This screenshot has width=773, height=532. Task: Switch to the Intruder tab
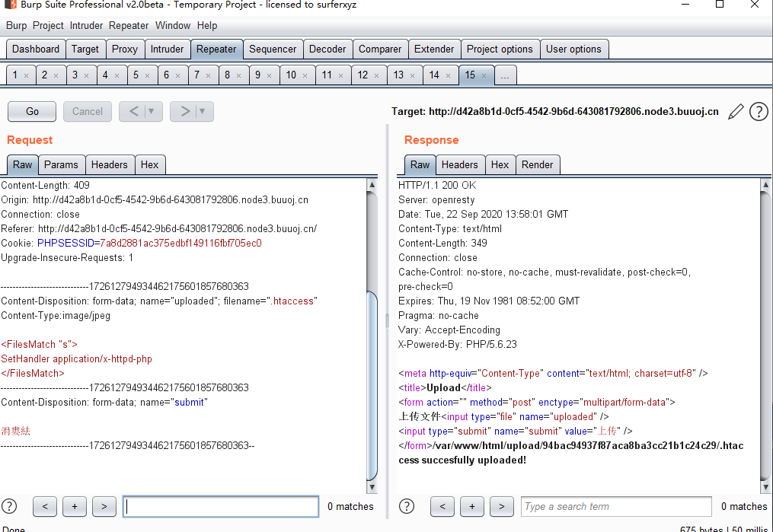[x=167, y=49]
